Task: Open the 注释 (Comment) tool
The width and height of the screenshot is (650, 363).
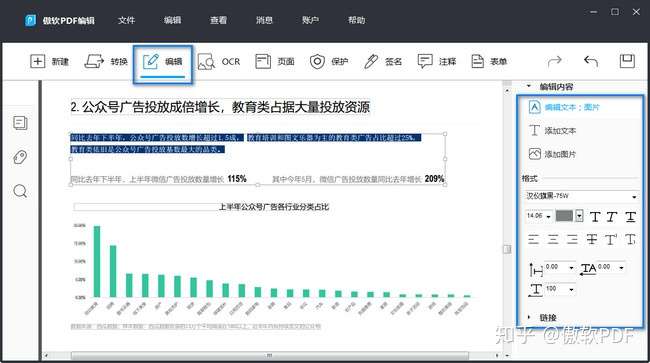Action: pyautogui.click(x=437, y=61)
